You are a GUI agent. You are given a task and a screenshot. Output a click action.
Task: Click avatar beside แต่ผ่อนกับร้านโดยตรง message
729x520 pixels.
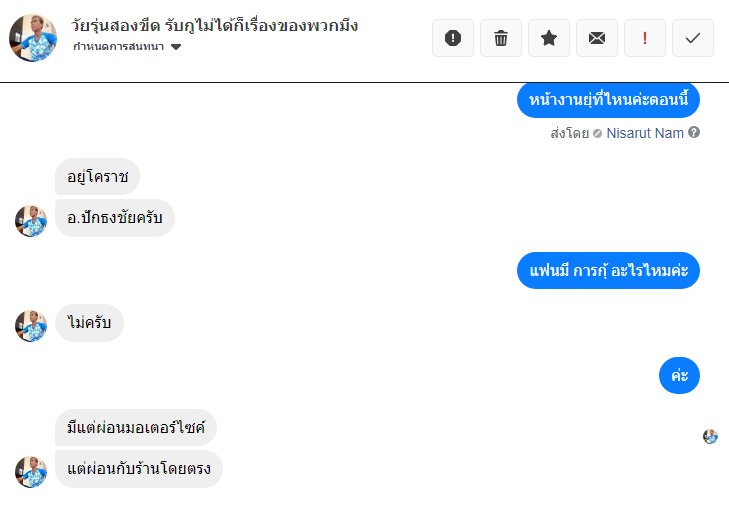[31, 471]
